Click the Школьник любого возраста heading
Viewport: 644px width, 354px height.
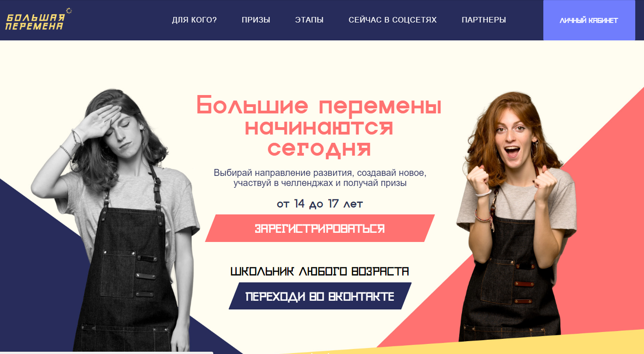pyautogui.click(x=320, y=272)
